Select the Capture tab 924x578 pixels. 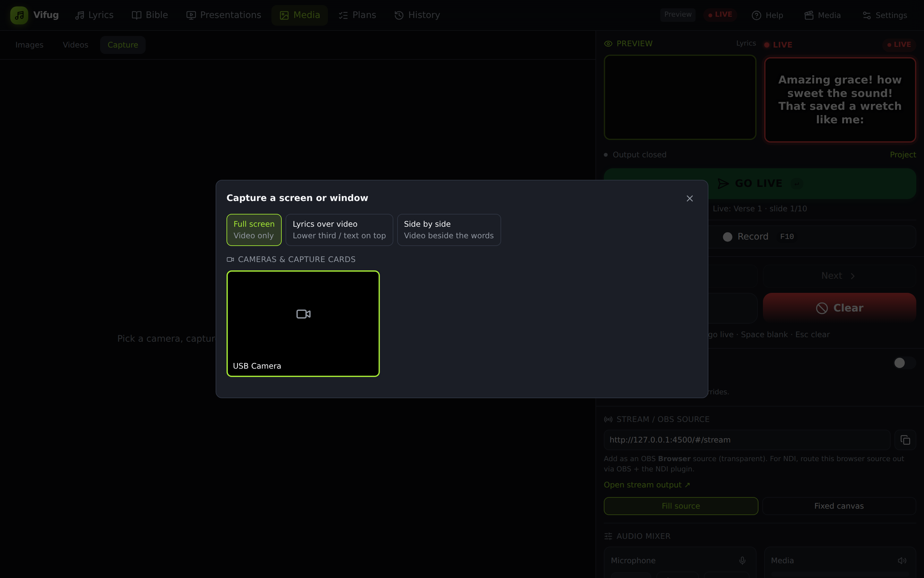coord(123,45)
